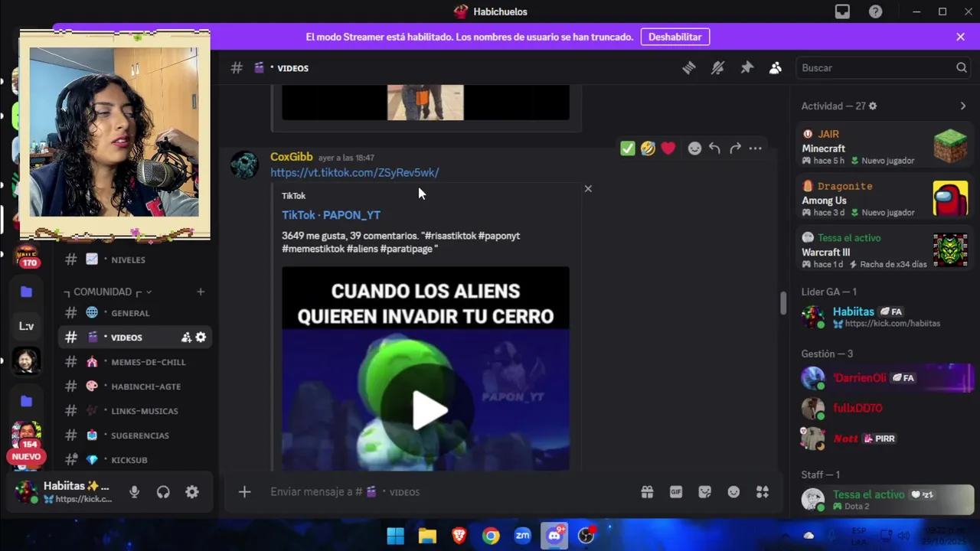Dismiss the Streamer mode banner
The image size is (980, 551).
click(961, 37)
